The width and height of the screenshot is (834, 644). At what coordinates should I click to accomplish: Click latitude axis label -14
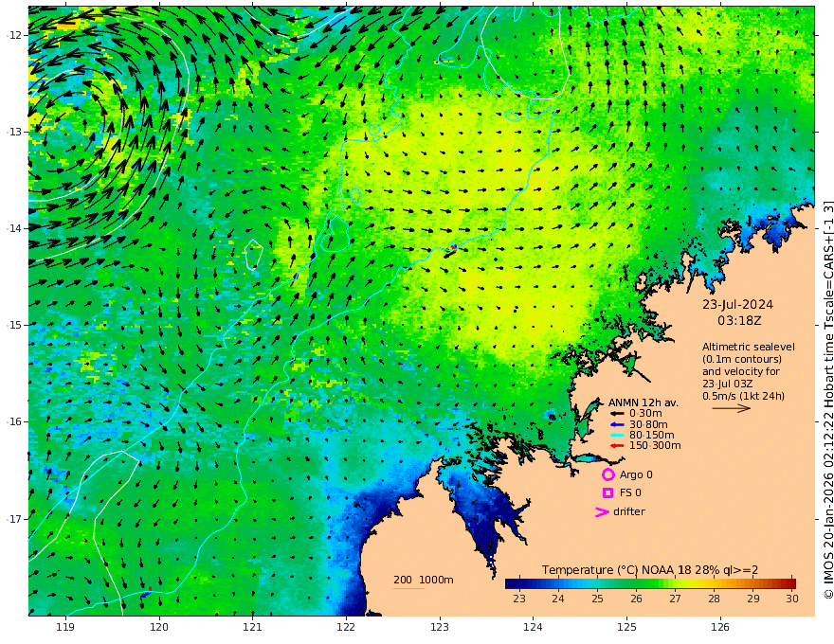tap(14, 228)
